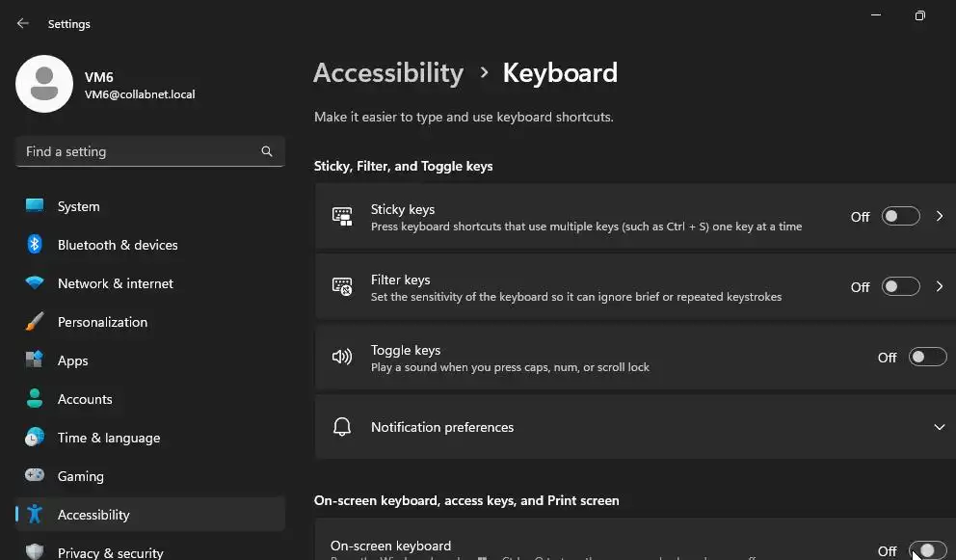Image resolution: width=956 pixels, height=560 pixels.
Task: Click the back arrow icon in Settings
Action: click(x=23, y=24)
